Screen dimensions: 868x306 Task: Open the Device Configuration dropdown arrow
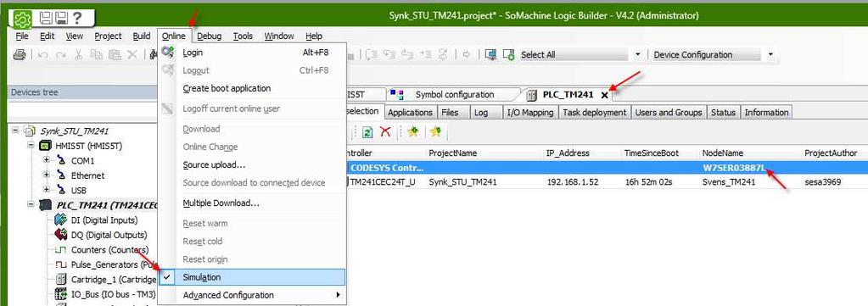pyautogui.click(x=770, y=54)
